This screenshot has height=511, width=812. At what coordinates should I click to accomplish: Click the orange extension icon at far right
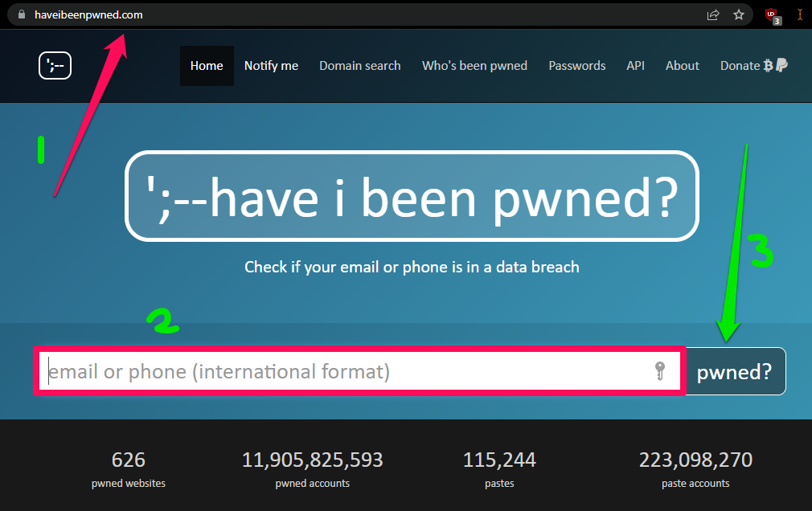coord(800,14)
